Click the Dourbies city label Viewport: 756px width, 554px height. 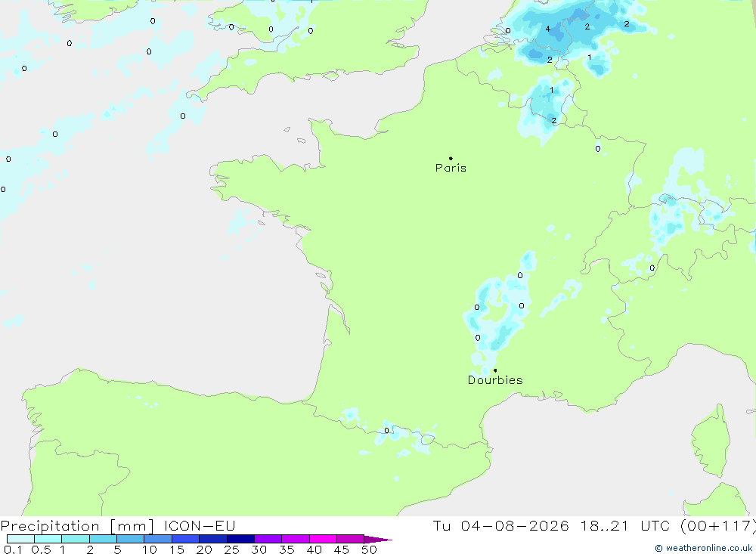coord(495,380)
